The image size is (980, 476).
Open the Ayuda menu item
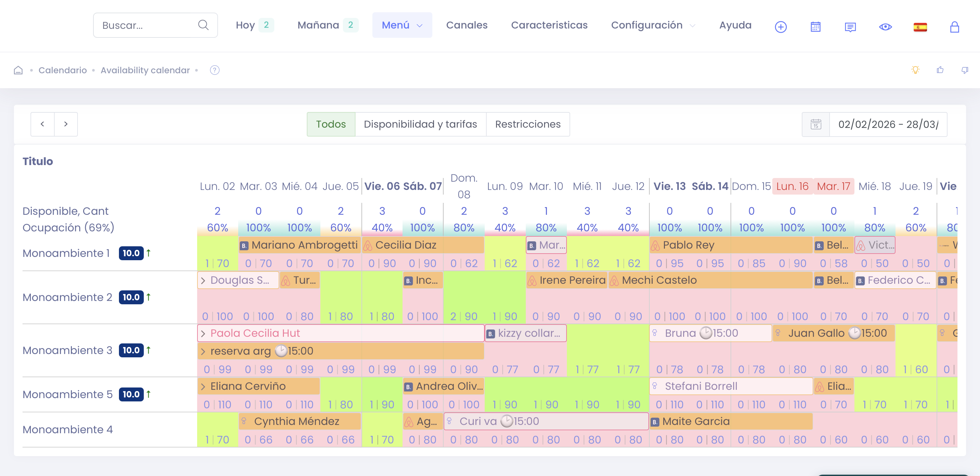coord(735,25)
